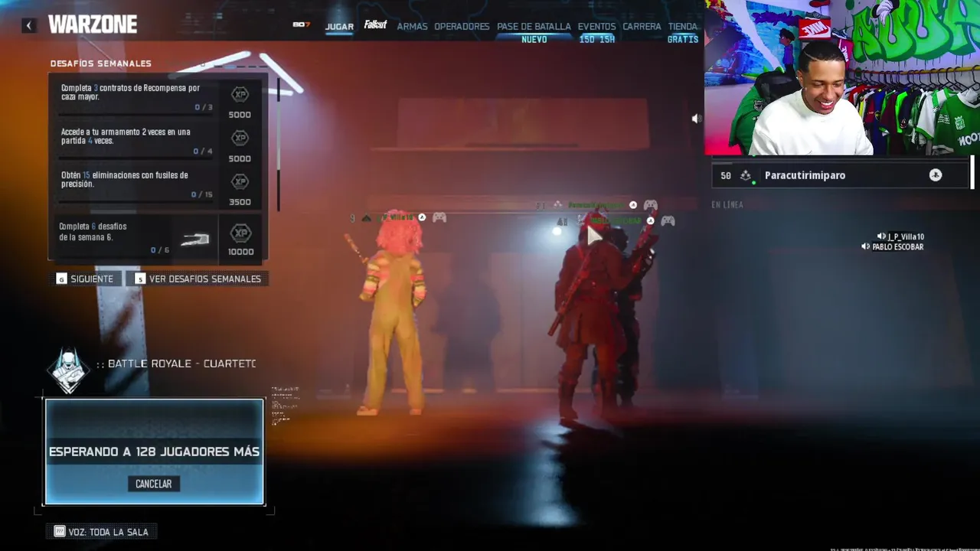Open the TIENDA tab

pos(682,27)
